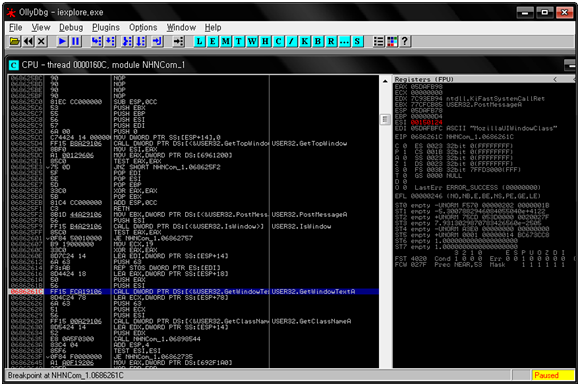Show Threads with T button

coord(239,41)
